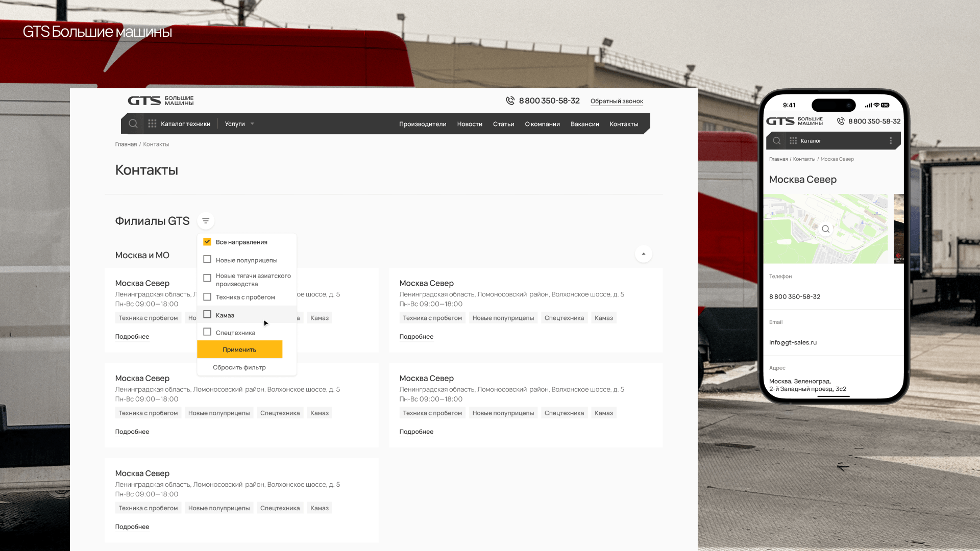Click the Обратный звонок link
This screenshot has height=551, width=980.
click(x=617, y=101)
